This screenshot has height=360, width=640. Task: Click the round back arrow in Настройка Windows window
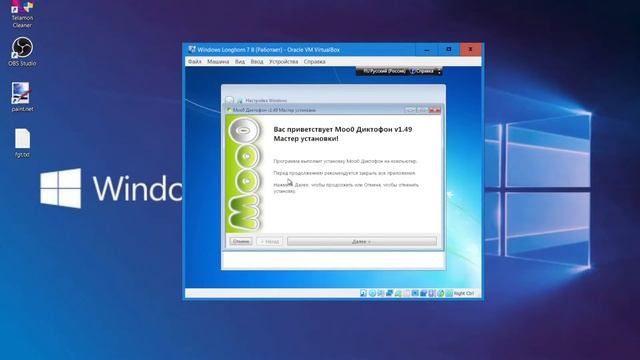[229, 100]
